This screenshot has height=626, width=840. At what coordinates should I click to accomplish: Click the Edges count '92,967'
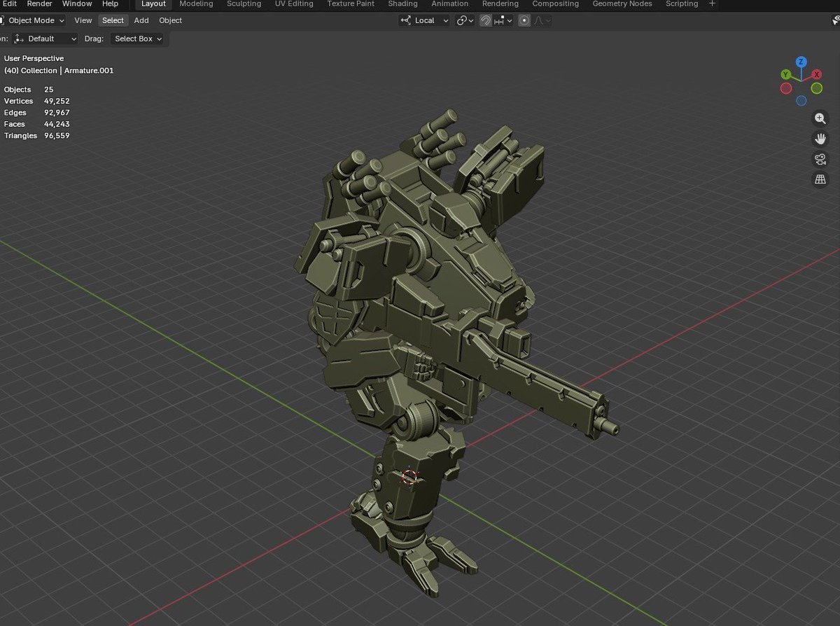tap(57, 113)
